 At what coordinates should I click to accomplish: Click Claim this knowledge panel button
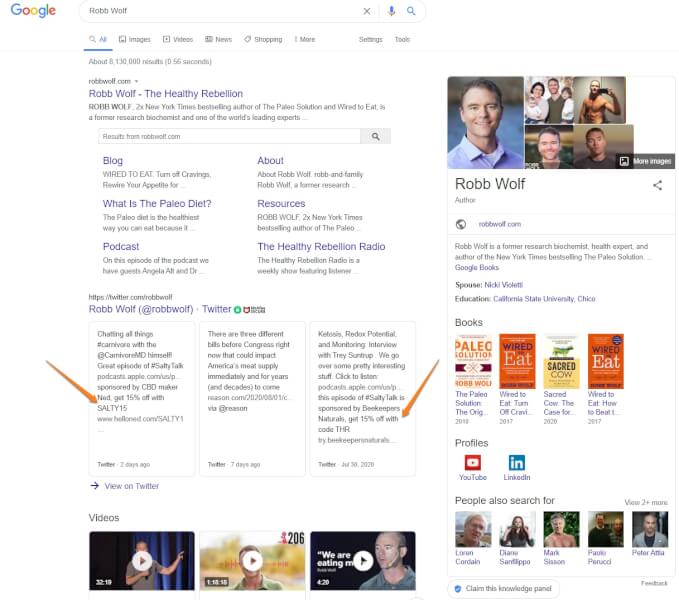click(503, 589)
